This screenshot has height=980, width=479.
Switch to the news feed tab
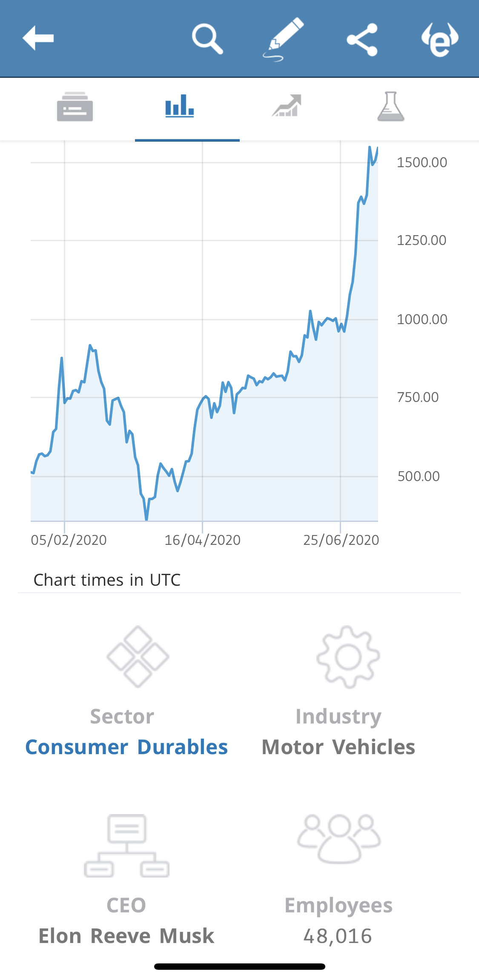tap(75, 107)
